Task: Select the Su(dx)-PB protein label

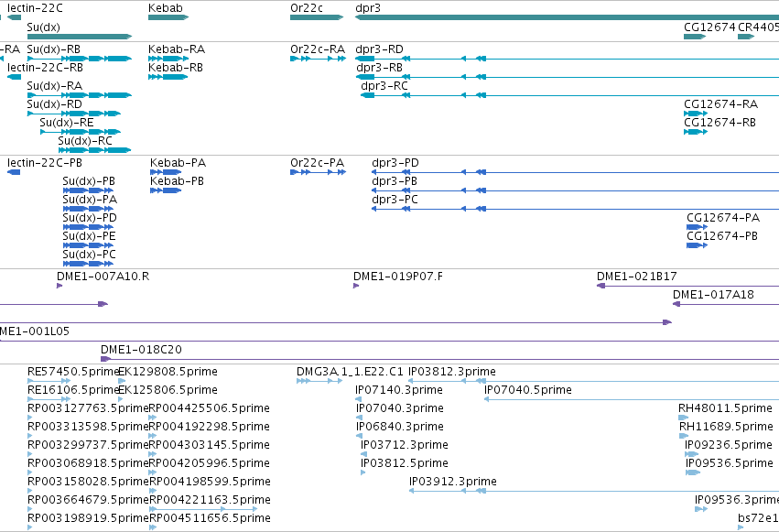Action: [x=89, y=181]
